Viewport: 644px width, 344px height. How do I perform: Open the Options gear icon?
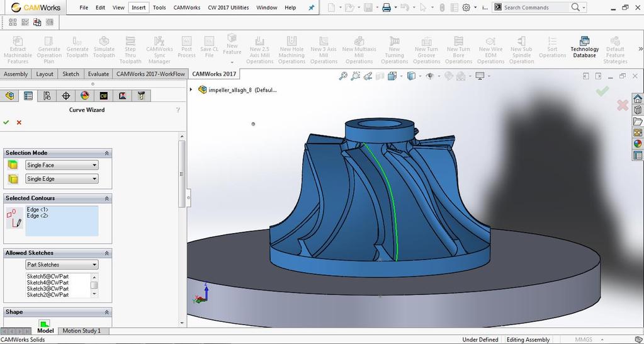[x=466, y=8]
